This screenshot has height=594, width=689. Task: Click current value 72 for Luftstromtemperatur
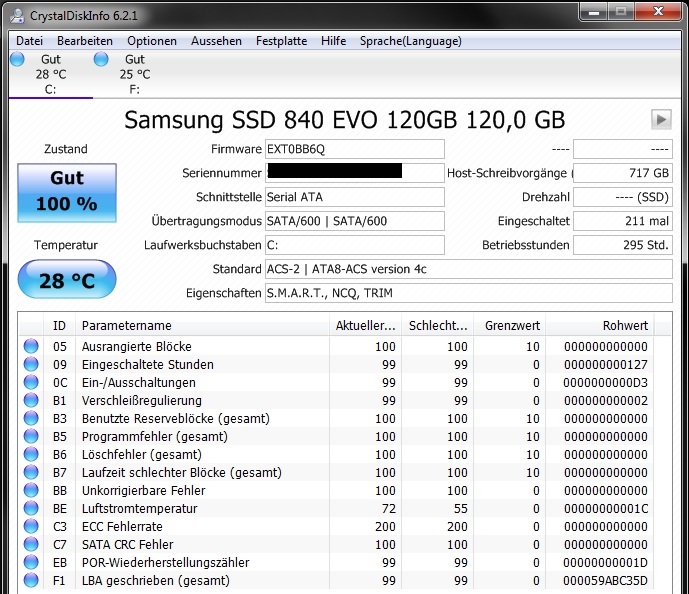(389, 509)
